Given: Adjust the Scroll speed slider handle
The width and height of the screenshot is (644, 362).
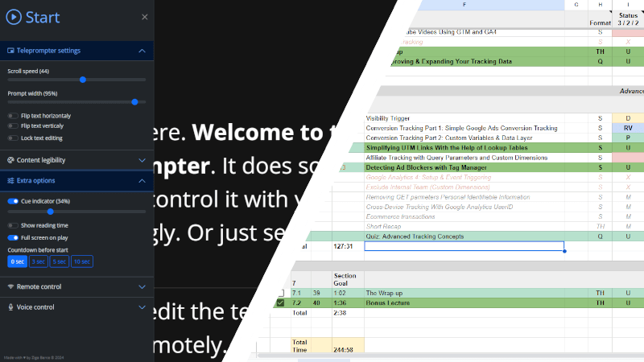Looking at the screenshot, I should tap(83, 80).
